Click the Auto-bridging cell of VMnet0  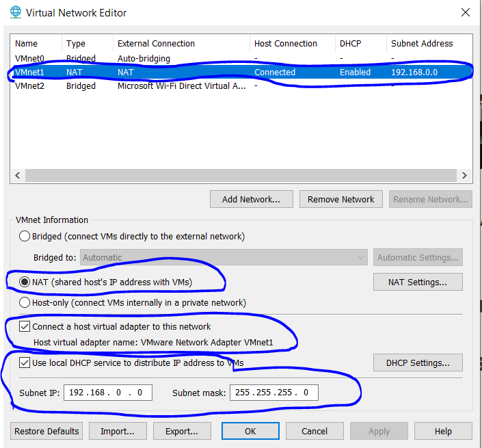(x=144, y=58)
